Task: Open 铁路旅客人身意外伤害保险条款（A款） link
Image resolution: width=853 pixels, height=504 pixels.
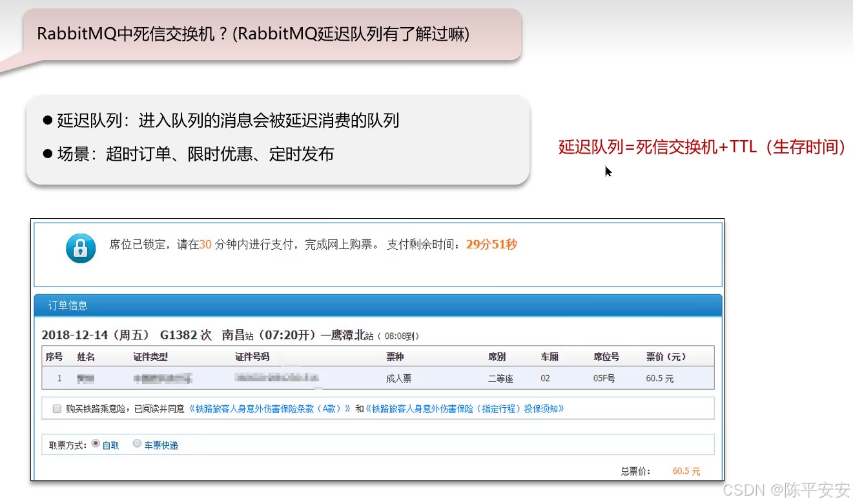Action: point(269,408)
